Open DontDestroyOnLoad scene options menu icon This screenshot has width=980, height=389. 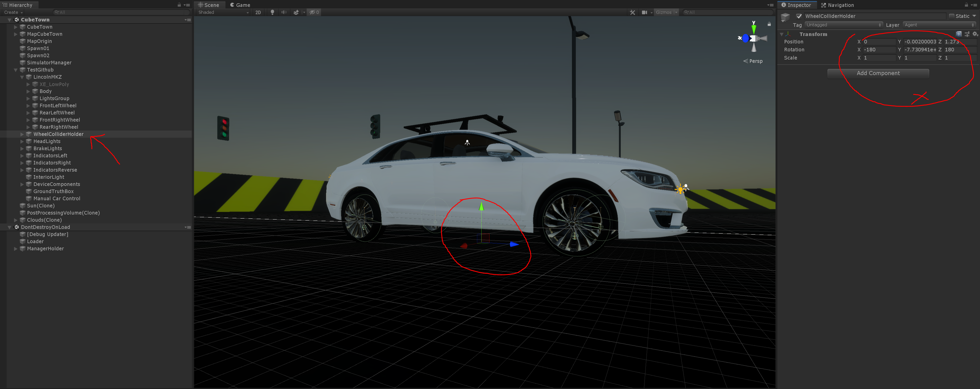tap(188, 227)
